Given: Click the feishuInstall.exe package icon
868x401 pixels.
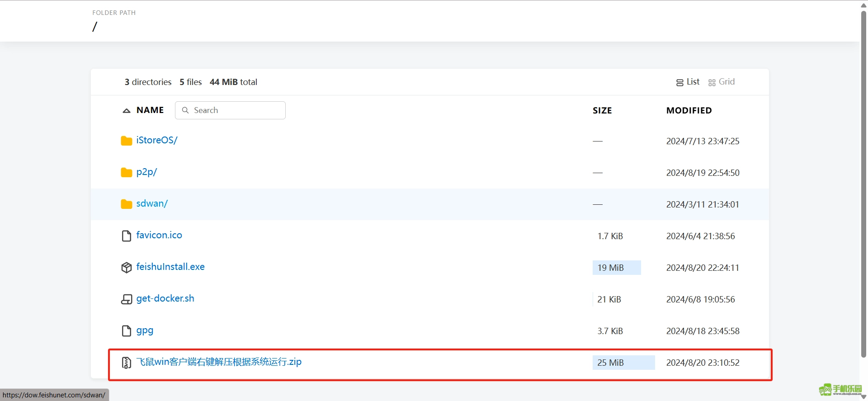Looking at the screenshot, I should [126, 268].
